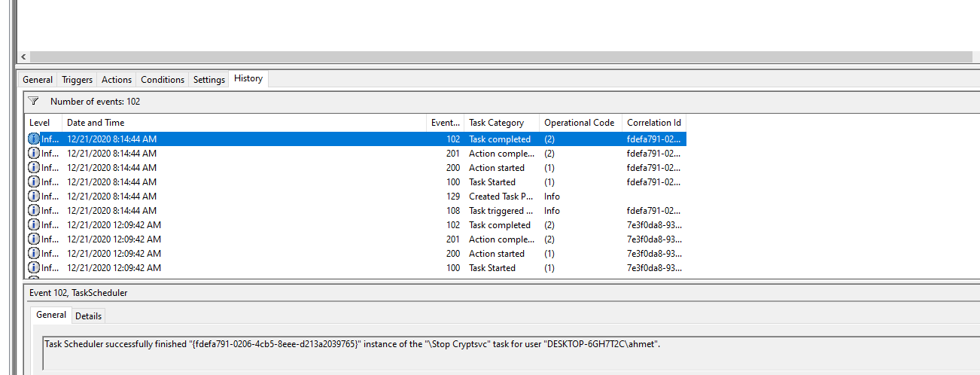The width and height of the screenshot is (980, 375).
Task: Select 'Action comple...' event 201 at 8:14:44 AM
Action: tap(502, 154)
